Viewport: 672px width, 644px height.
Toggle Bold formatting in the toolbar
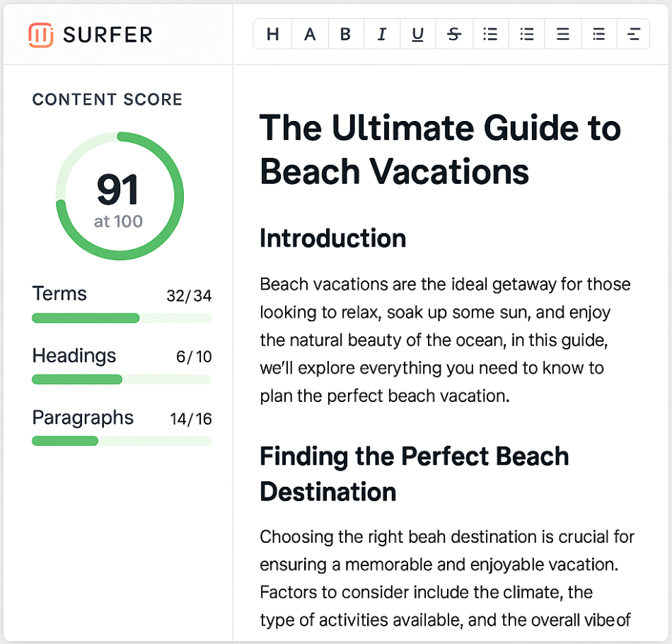click(346, 34)
